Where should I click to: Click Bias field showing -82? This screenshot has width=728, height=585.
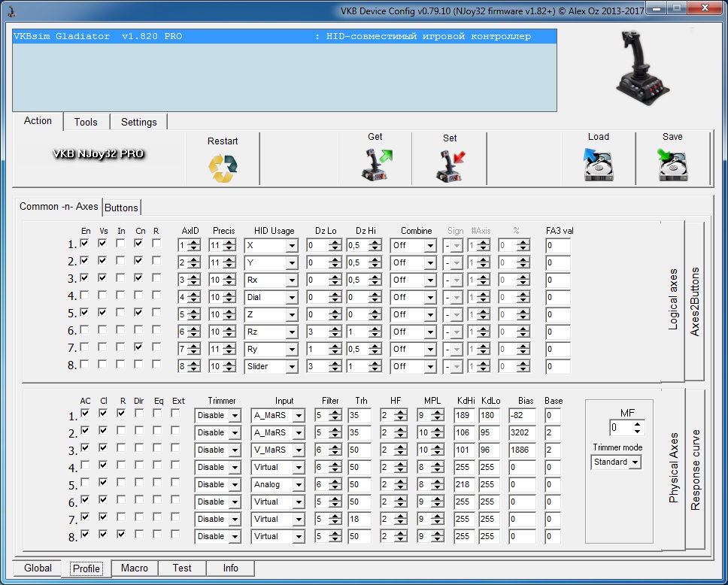tap(523, 416)
